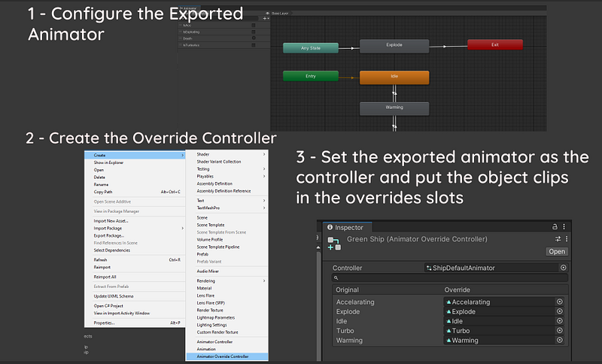
Task: Click the Override column header
Action: (x=458, y=290)
